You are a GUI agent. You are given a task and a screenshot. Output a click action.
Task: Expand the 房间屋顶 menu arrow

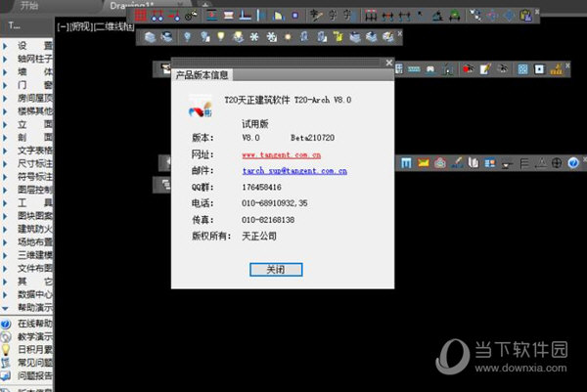(5, 99)
